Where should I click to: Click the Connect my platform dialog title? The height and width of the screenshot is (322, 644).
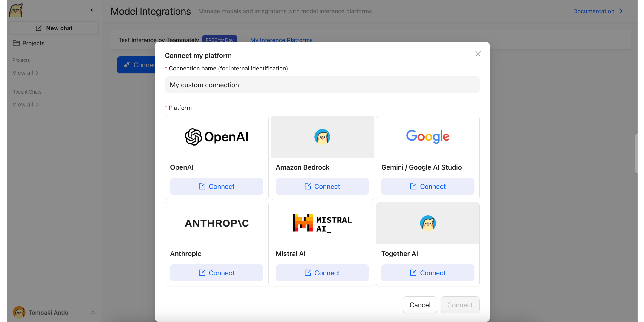(x=198, y=55)
